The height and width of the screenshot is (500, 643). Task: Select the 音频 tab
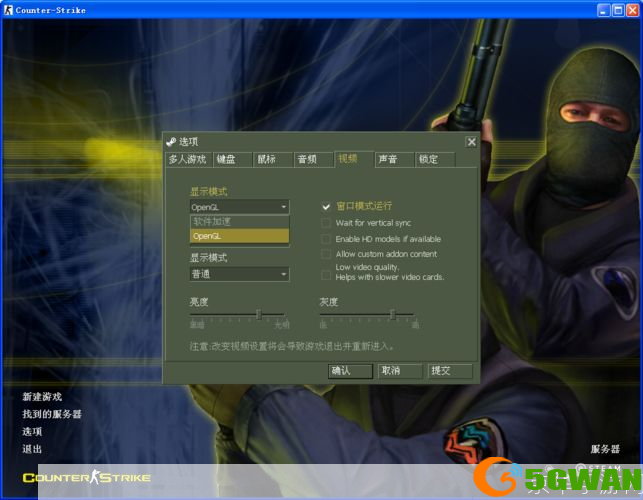(314, 159)
